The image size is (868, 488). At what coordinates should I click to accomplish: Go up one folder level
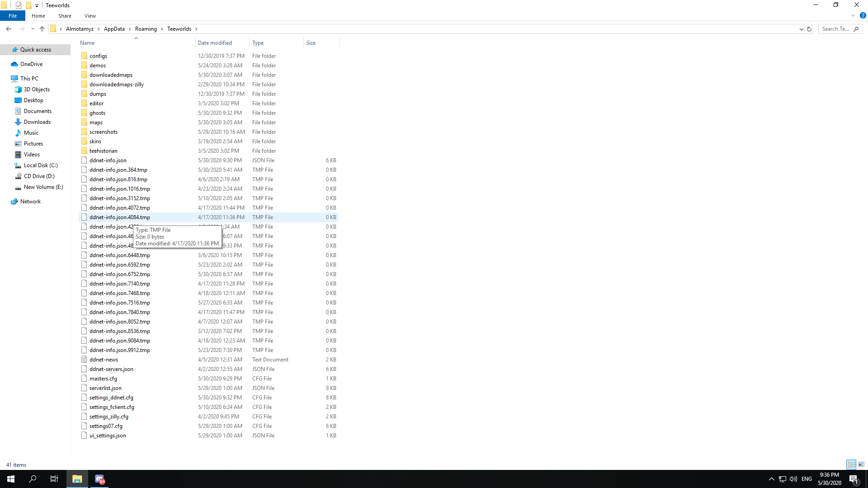point(42,29)
